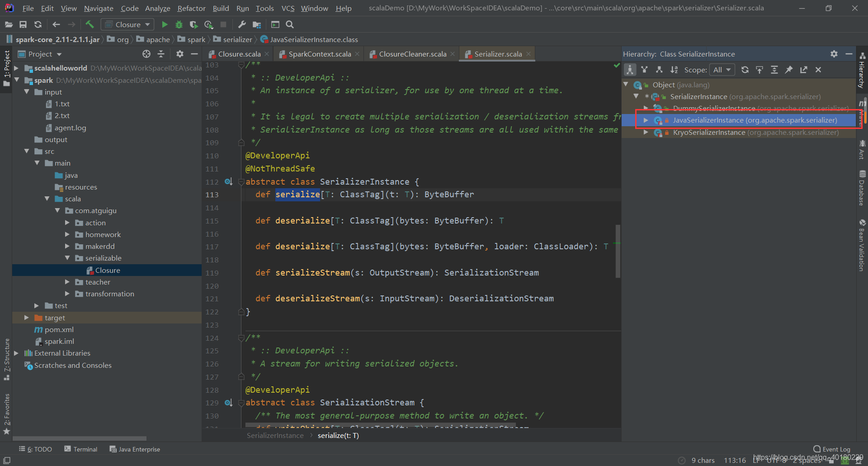The height and width of the screenshot is (466, 868).
Task: Toggle the Structure tool window tab
Action: [x=6, y=359]
